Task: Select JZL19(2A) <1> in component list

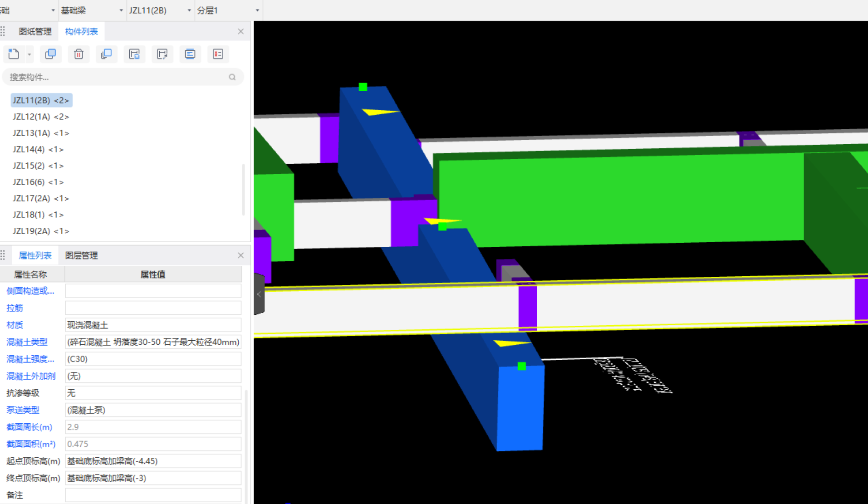Action: click(x=41, y=231)
